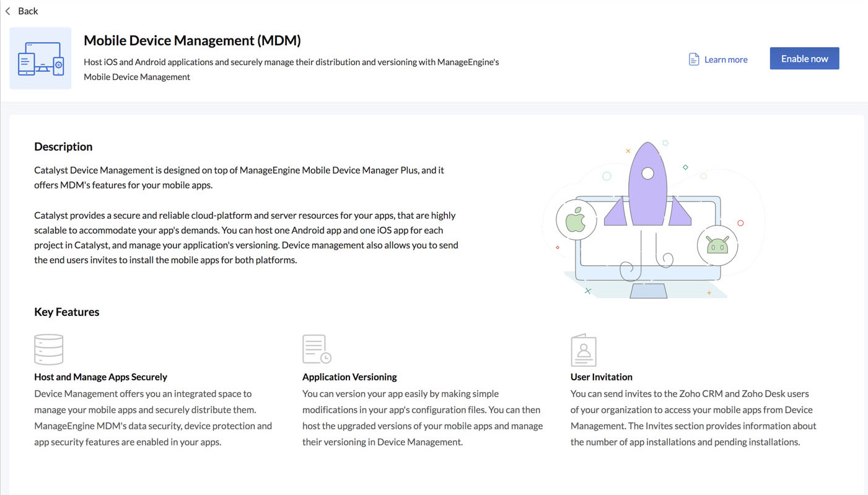The height and width of the screenshot is (495, 868).
Task: Click the Mobile Device Management devices icon
Action: click(x=40, y=58)
